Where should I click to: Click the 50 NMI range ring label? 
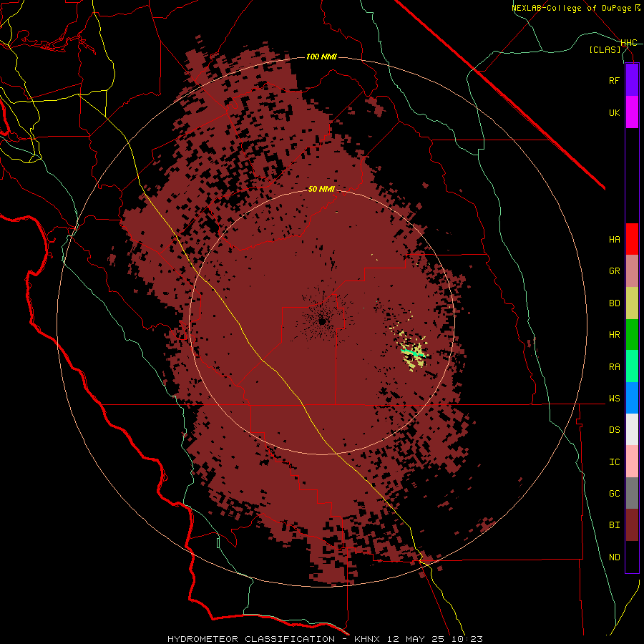tap(321, 189)
